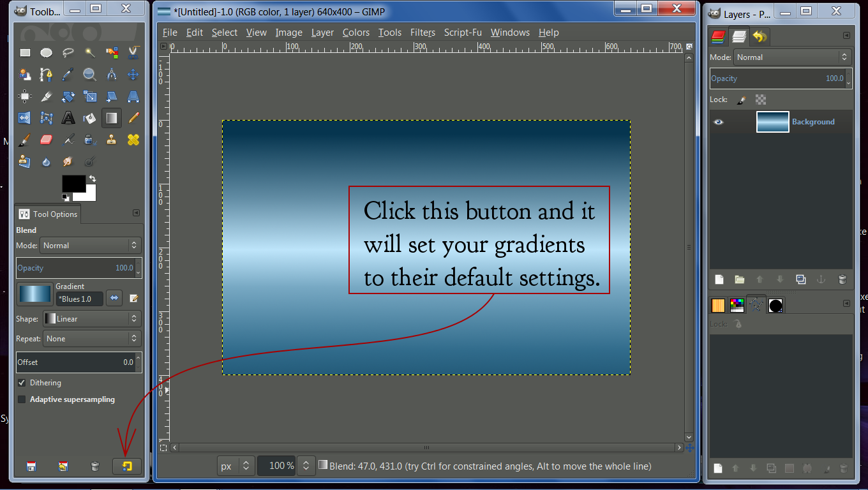This screenshot has height=490, width=868.
Task: Swap foreground and background colors arrow
Action: [x=93, y=179]
